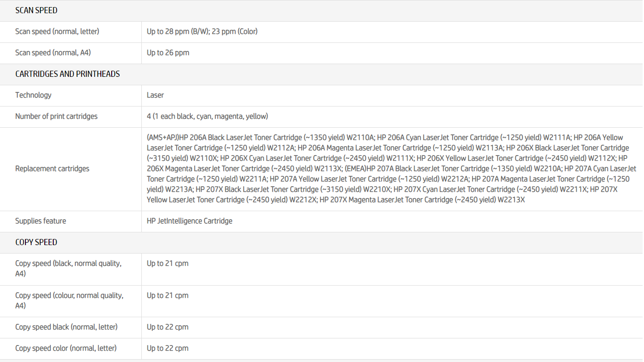Click the "Up to 26 ppm" value
Screen dimensions: 644x362
[x=168, y=53]
